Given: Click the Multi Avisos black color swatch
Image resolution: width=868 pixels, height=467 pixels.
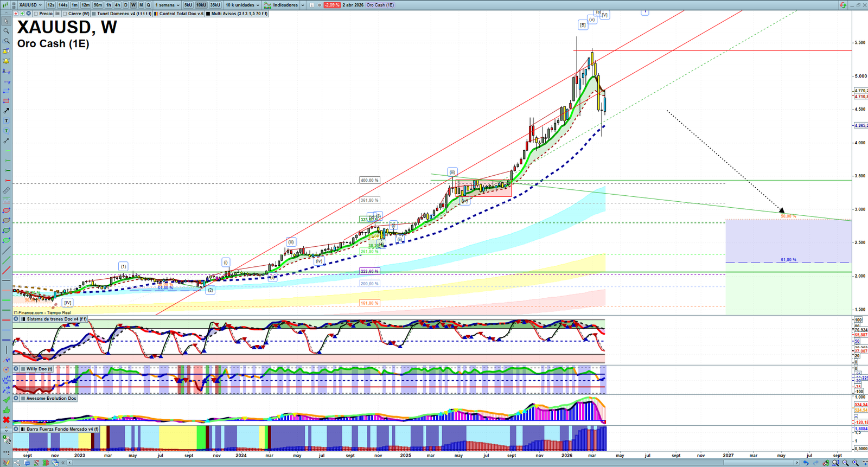Looking at the screenshot, I should click(x=208, y=14).
